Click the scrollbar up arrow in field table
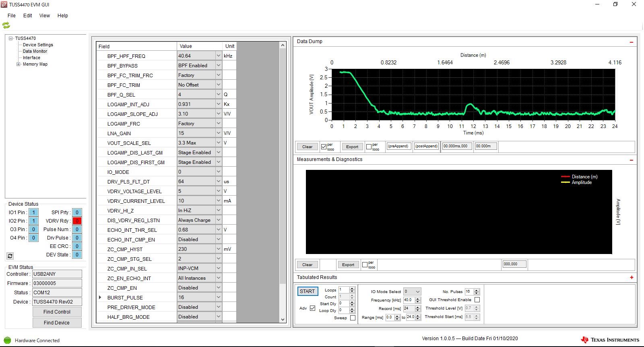This screenshot has width=644, height=347. click(x=283, y=45)
